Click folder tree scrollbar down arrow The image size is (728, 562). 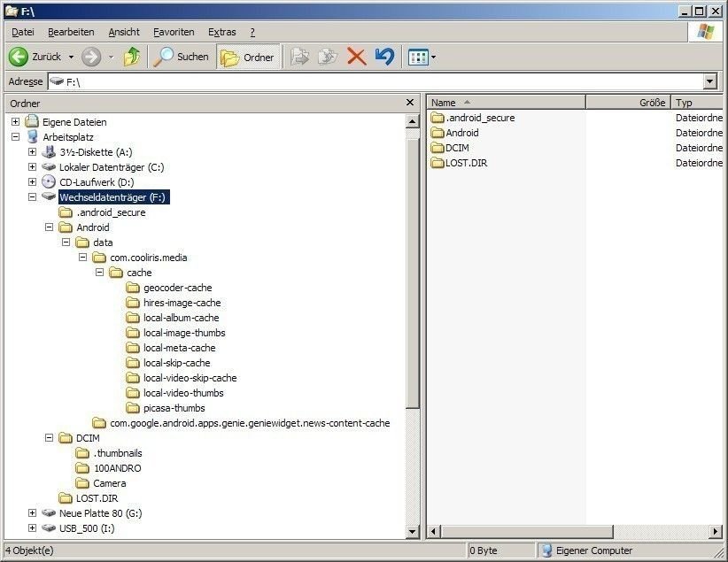pyautogui.click(x=413, y=531)
